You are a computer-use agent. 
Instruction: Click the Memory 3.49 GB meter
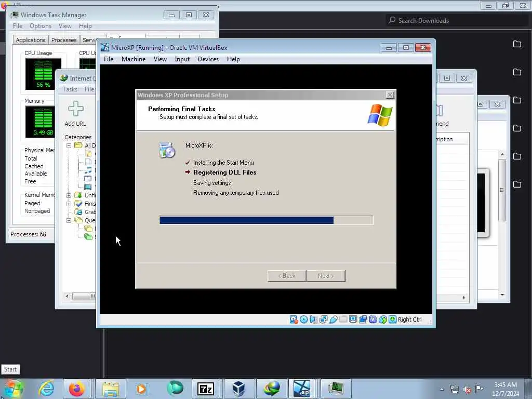coord(39,122)
